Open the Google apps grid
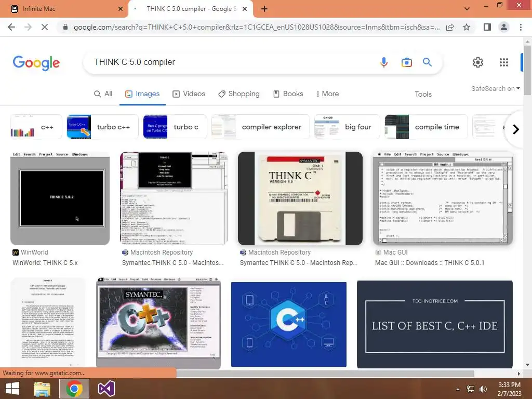Image resolution: width=532 pixels, height=399 pixels. 504,62
